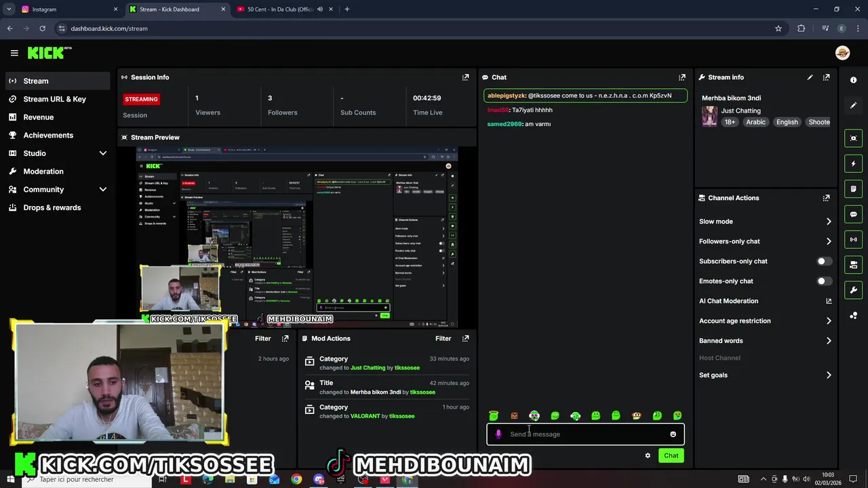Pop out the Stream info panel
868x488 pixels.
(826, 77)
